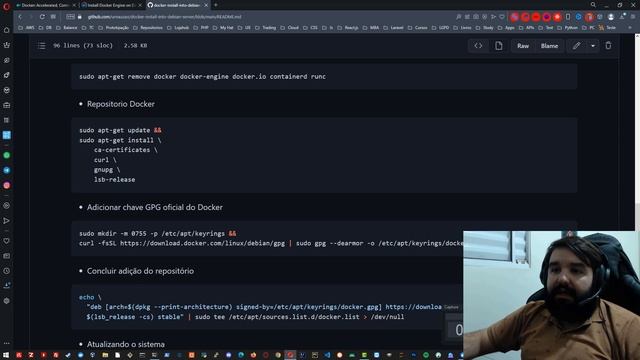Open Visual Studio Code on taskbar
Image resolution: width=640 pixels, height=360 pixels.
tap(327, 355)
